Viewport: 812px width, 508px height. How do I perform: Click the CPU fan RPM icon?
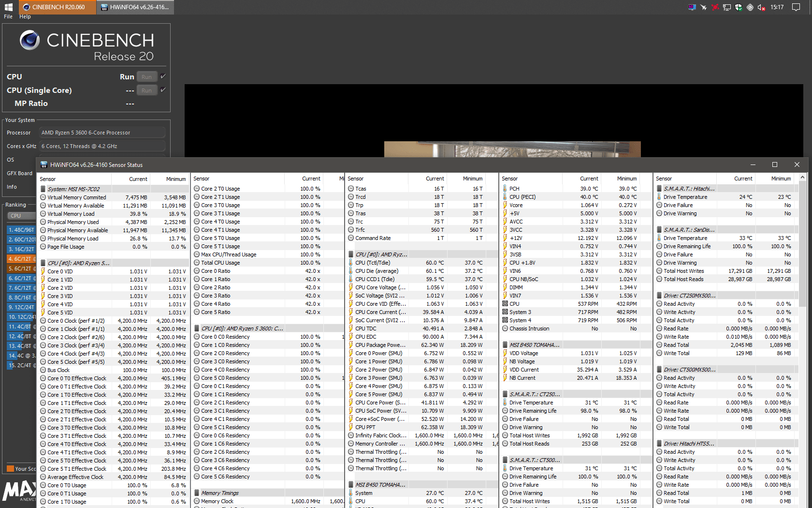505,304
